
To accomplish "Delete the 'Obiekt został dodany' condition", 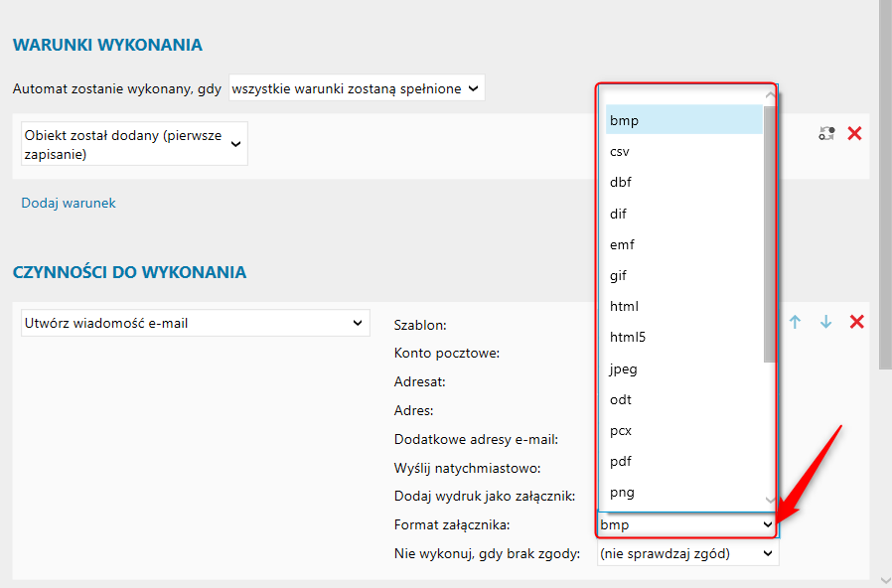I will (x=854, y=133).
